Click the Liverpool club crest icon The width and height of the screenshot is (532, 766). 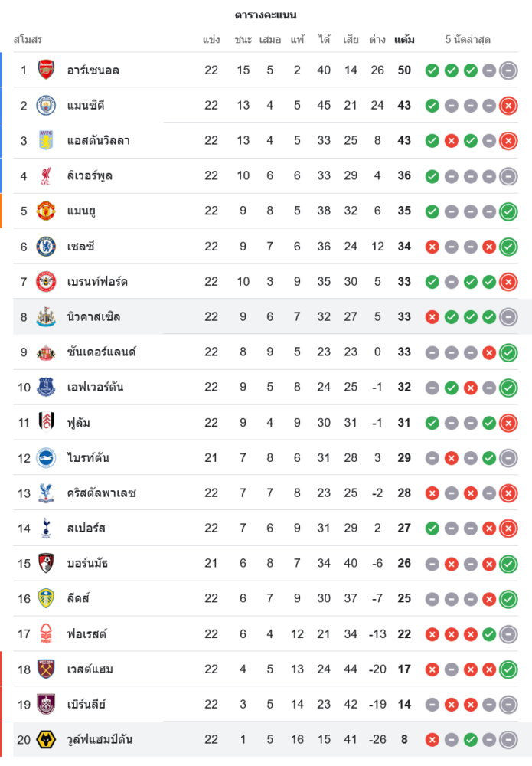tap(46, 176)
